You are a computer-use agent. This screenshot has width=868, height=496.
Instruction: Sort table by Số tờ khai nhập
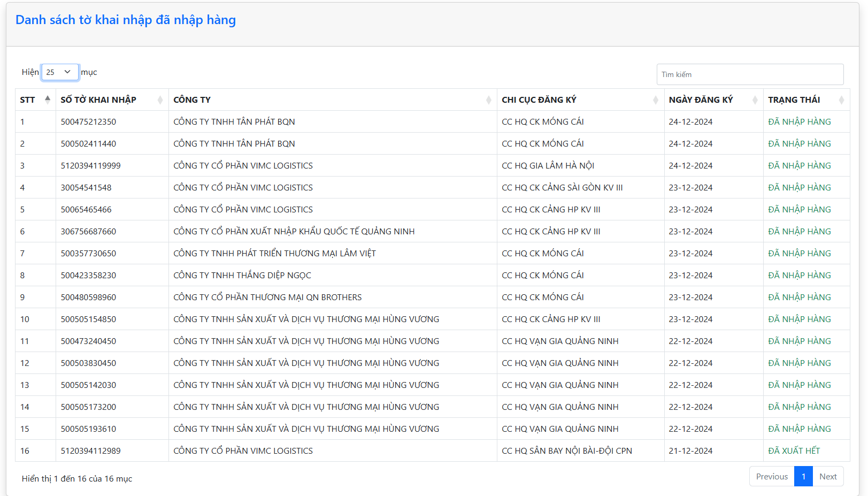[160, 100]
